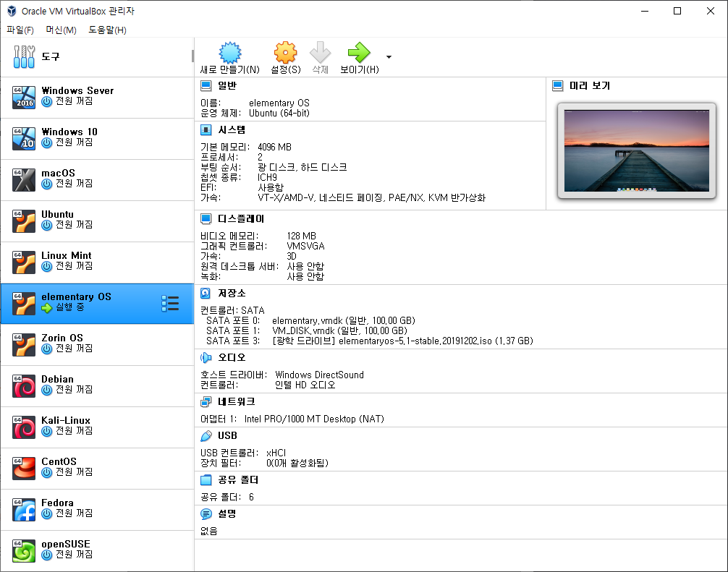This screenshot has width=728, height=572.
Task: Click the Description (설명) speech bubble icon
Action: [x=206, y=514]
